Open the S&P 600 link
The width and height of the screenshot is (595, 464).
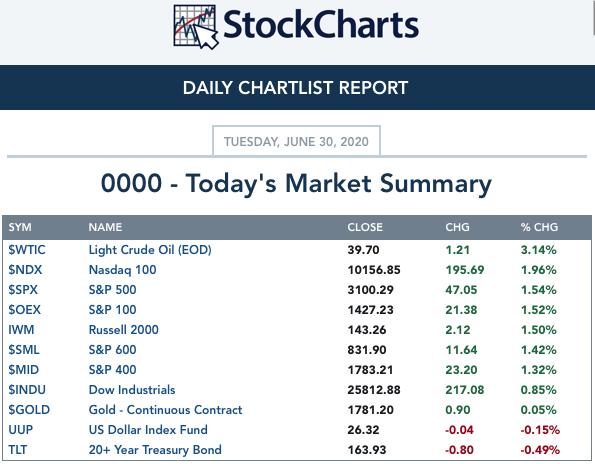[x=112, y=350]
